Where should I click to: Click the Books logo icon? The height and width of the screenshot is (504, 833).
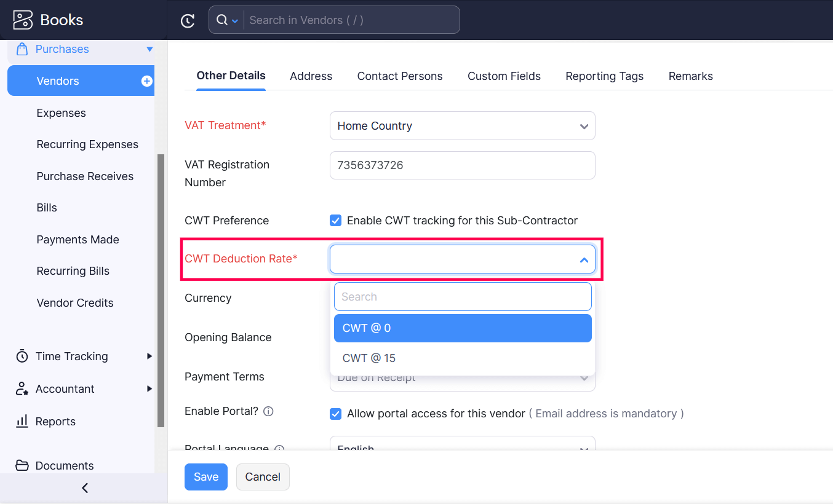point(23,20)
